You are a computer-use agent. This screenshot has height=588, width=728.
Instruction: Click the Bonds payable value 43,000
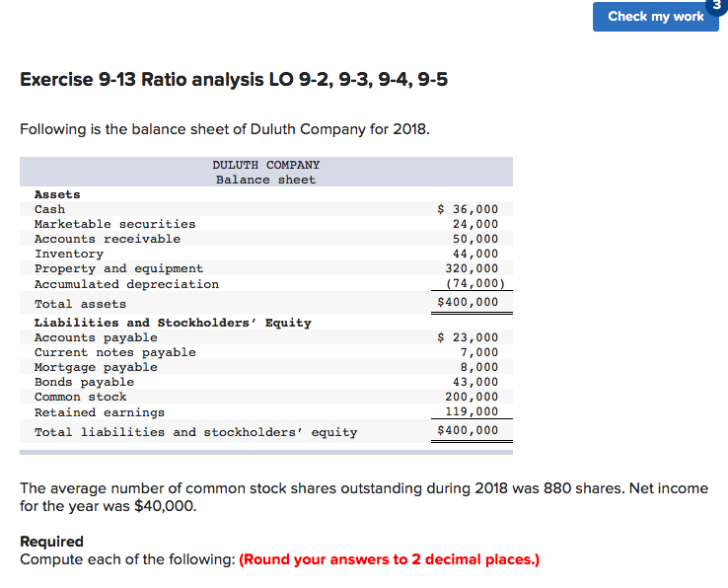475,382
